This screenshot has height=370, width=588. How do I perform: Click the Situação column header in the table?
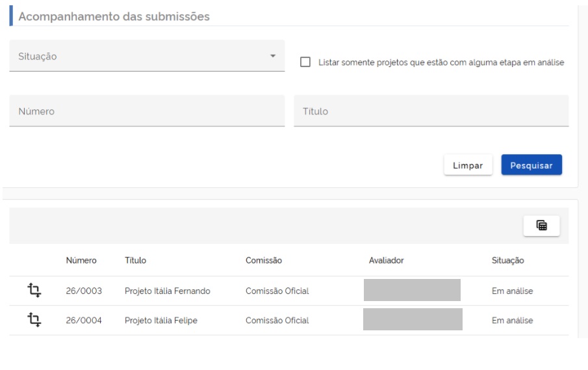[x=508, y=261]
